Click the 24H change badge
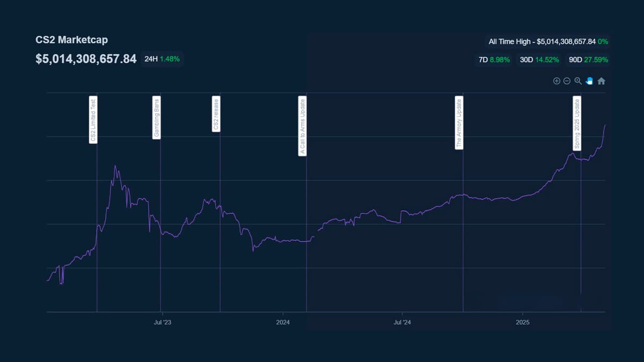The image size is (644, 362). click(x=162, y=58)
